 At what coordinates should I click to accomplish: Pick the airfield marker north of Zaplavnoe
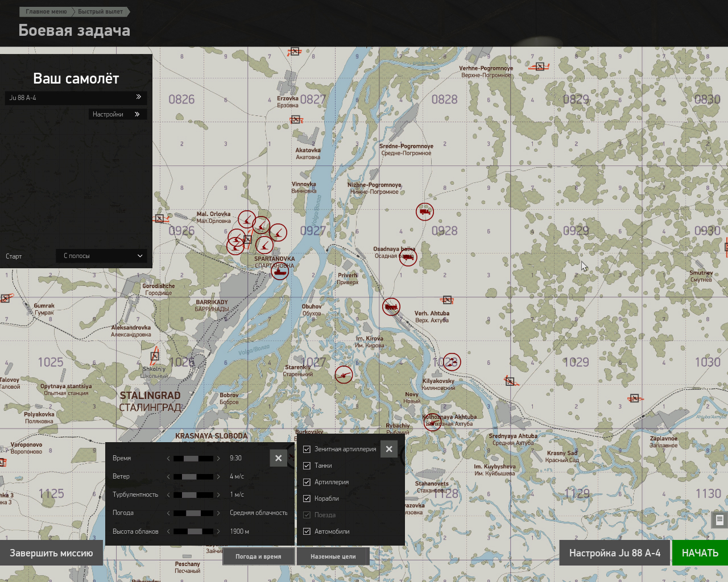tap(635, 398)
